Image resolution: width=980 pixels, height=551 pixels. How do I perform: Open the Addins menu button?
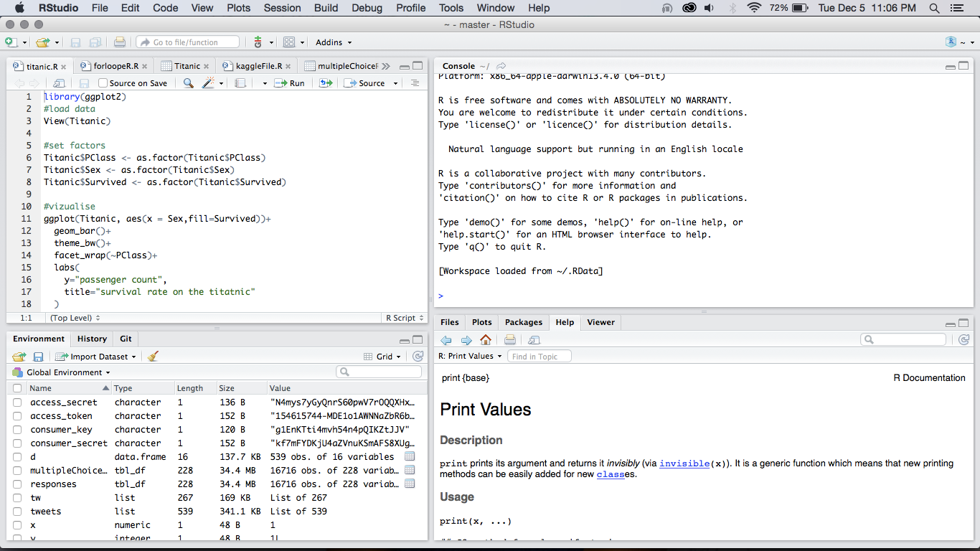click(x=332, y=42)
